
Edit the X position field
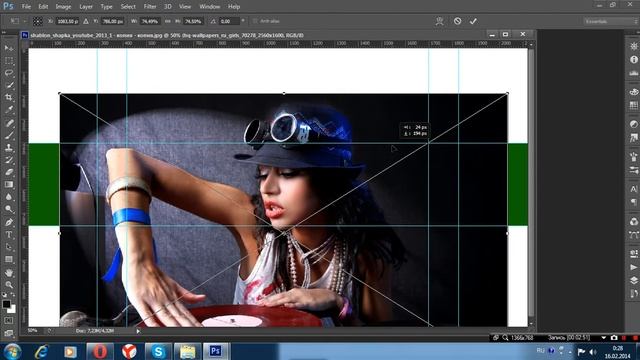point(67,21)
